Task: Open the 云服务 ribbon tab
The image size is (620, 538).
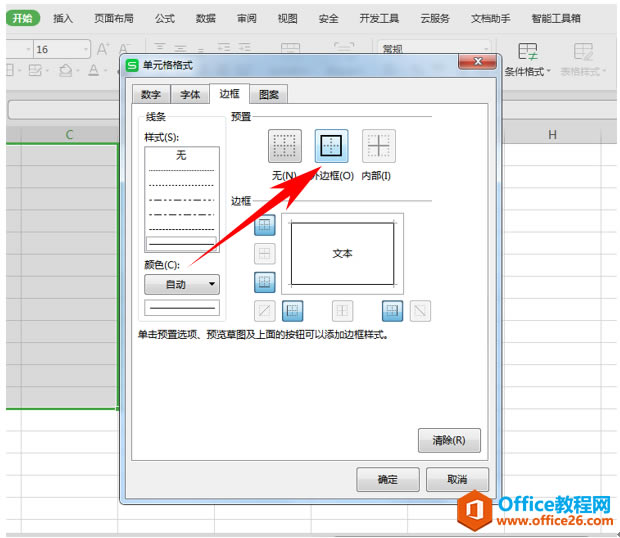Action: pos(435,18)
